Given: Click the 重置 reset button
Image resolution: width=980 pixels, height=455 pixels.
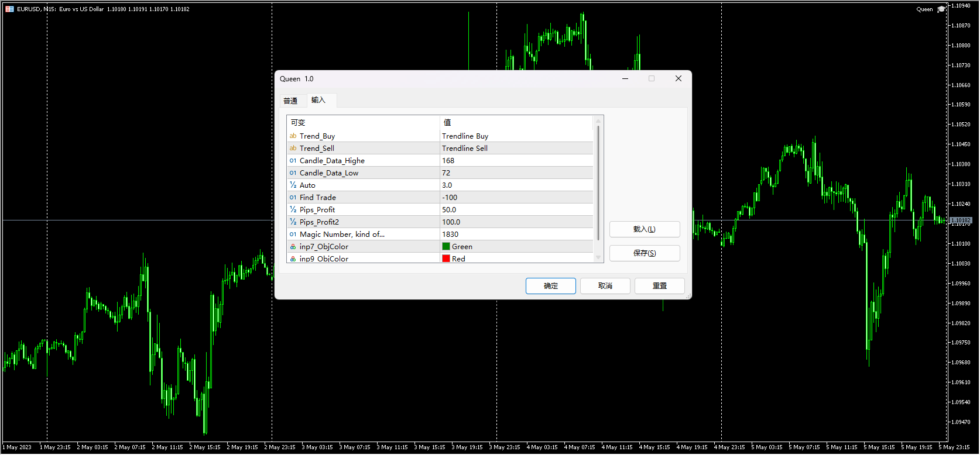Looking at the screenshot, I should (659, 286).
